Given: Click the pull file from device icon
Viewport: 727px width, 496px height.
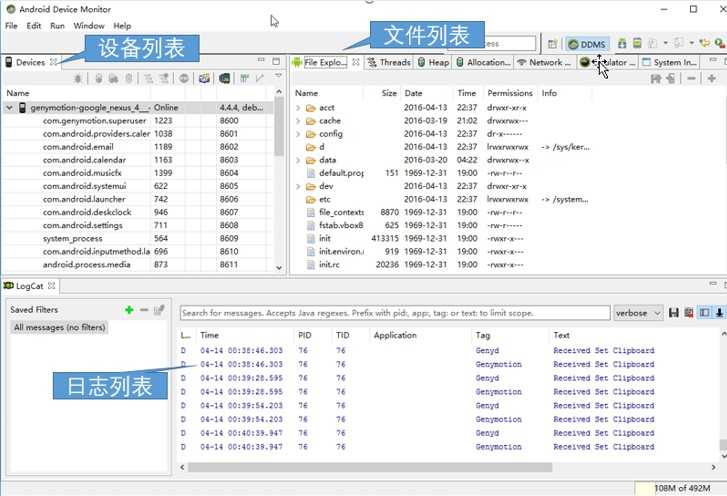Looking at the screenshot, I should tap(656, 78).
